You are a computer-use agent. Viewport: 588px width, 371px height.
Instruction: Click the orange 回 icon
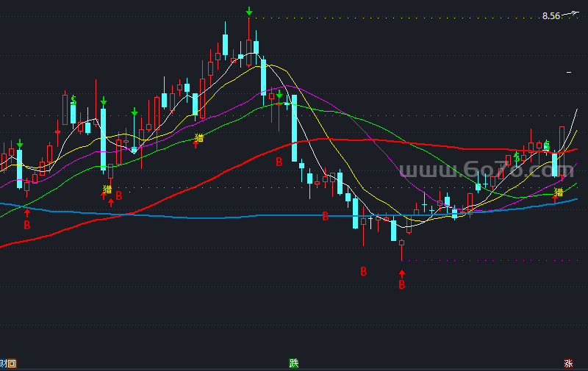(12, 363)
